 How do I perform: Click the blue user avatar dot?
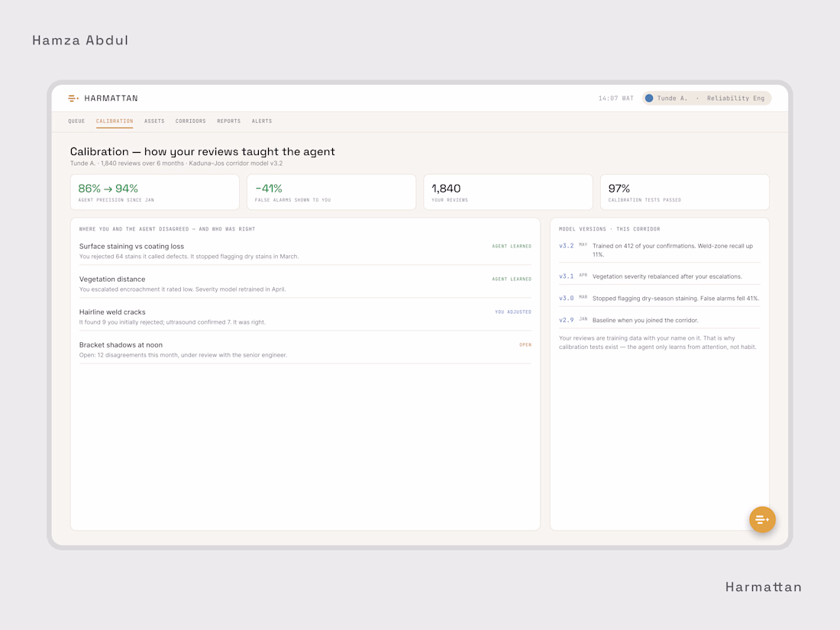click(x=649, y=99)
